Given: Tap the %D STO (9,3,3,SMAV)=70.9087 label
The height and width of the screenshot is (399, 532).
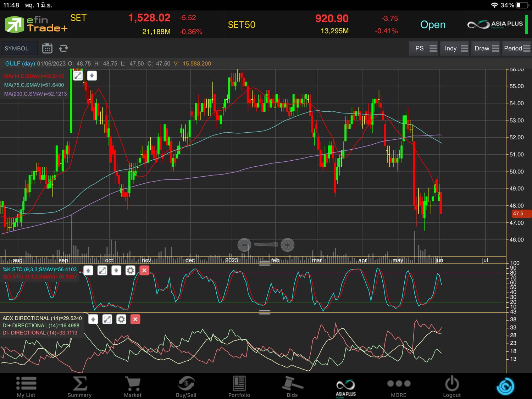Looking at the screenshot, I should point(40,277).
